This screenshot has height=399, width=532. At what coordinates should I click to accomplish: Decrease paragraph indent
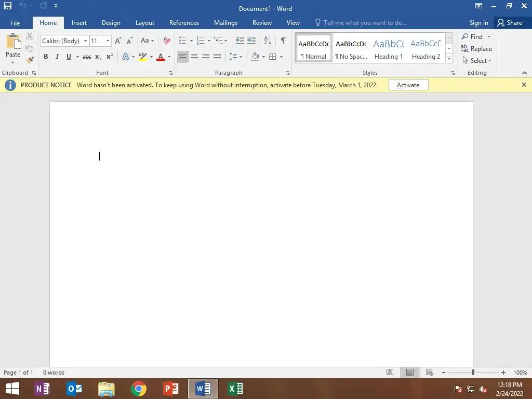pyautogui.click(x=240, y=41)
